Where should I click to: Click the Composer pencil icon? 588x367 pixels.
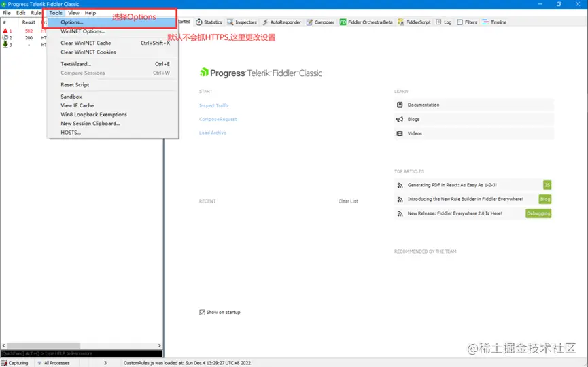click(309, 22)
